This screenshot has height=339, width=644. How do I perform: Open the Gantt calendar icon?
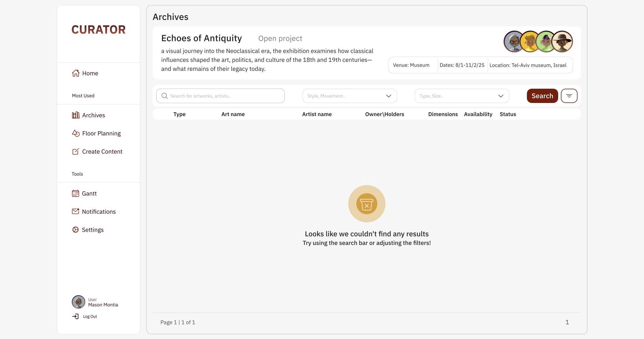[x=76, y=193]
